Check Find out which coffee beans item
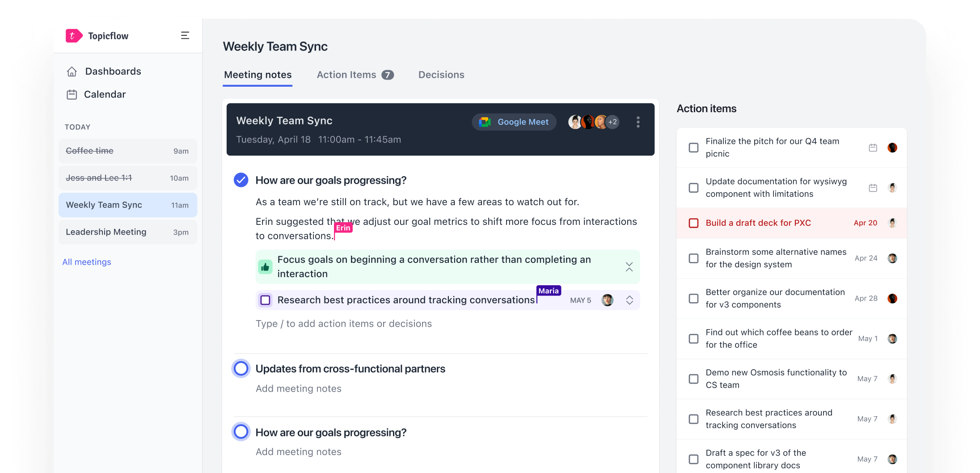The height and width of the screenshot is (473, 980). click(693, 339)
